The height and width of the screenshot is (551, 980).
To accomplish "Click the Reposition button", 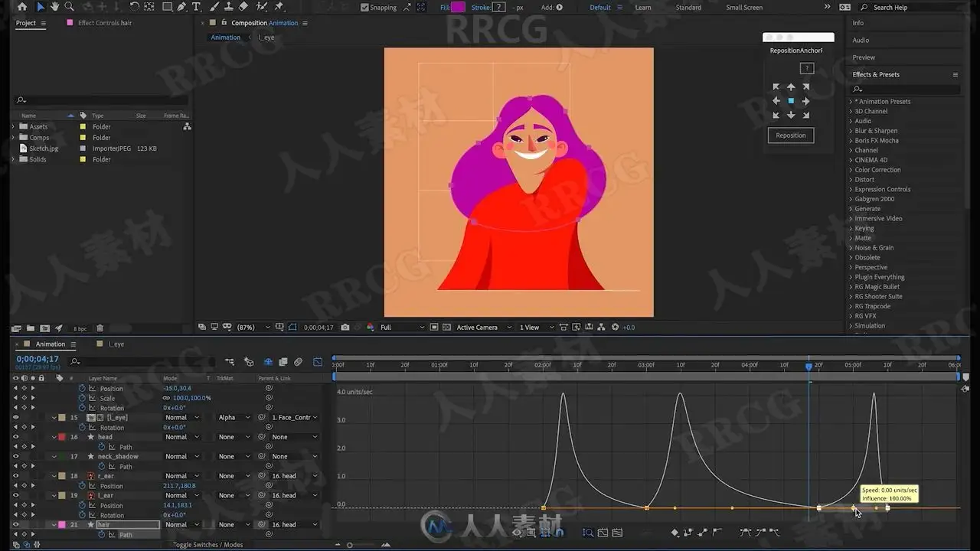I will 791,135.
